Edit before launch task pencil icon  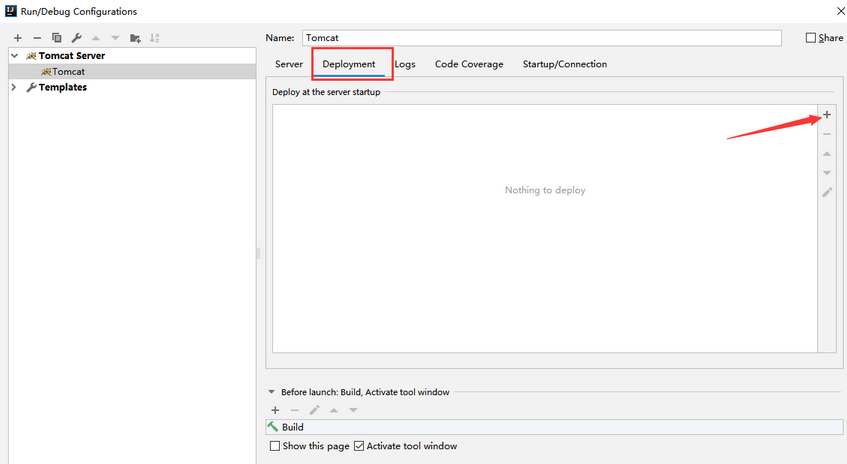pyautogui.click(x=314, y=410)
